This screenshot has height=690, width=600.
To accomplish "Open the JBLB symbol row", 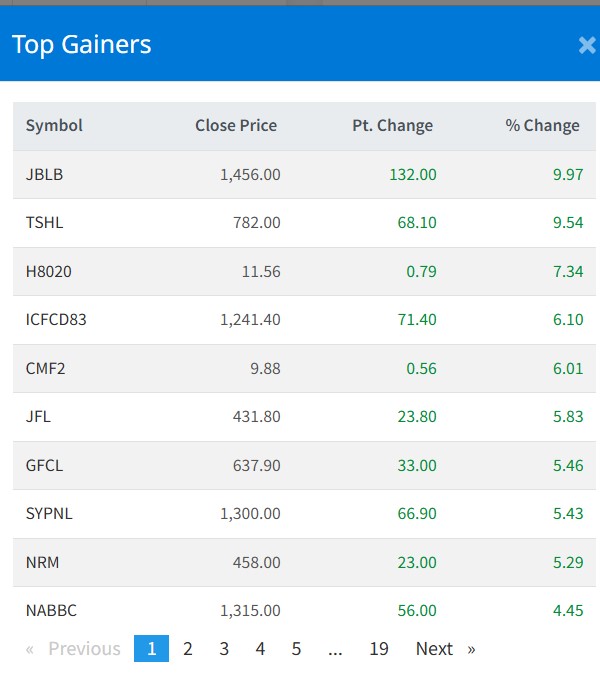I will pyautogui.click(x=45, y=175).
